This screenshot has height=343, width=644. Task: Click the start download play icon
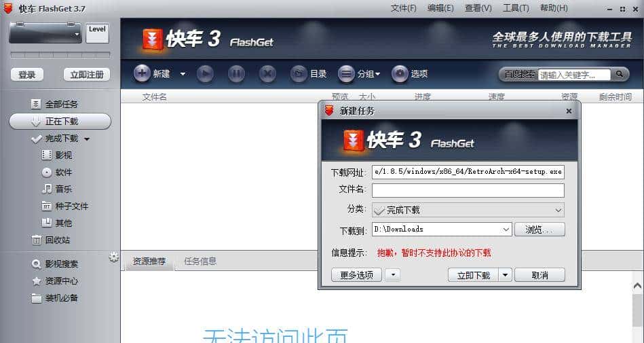[205, 74]
